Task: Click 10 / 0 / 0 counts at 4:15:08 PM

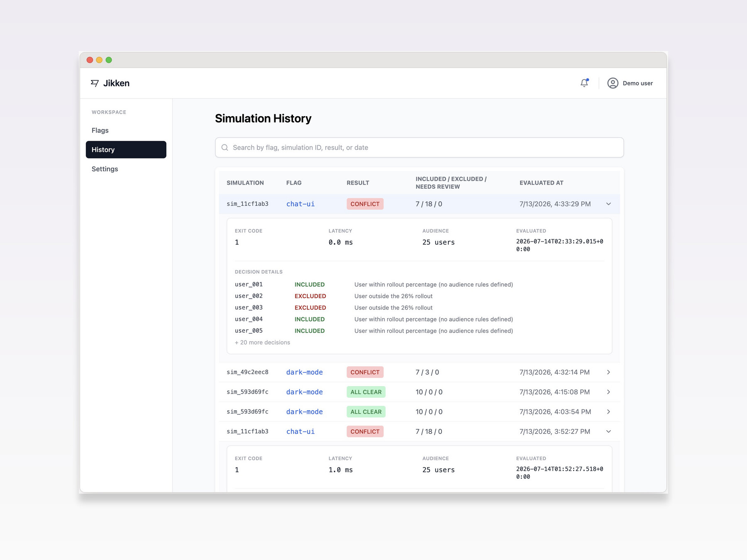Action: pos(429,392)
